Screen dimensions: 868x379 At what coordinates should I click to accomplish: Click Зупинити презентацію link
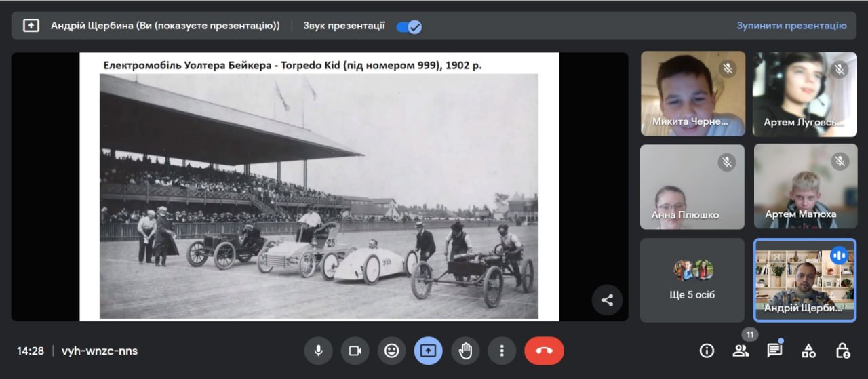791,26
